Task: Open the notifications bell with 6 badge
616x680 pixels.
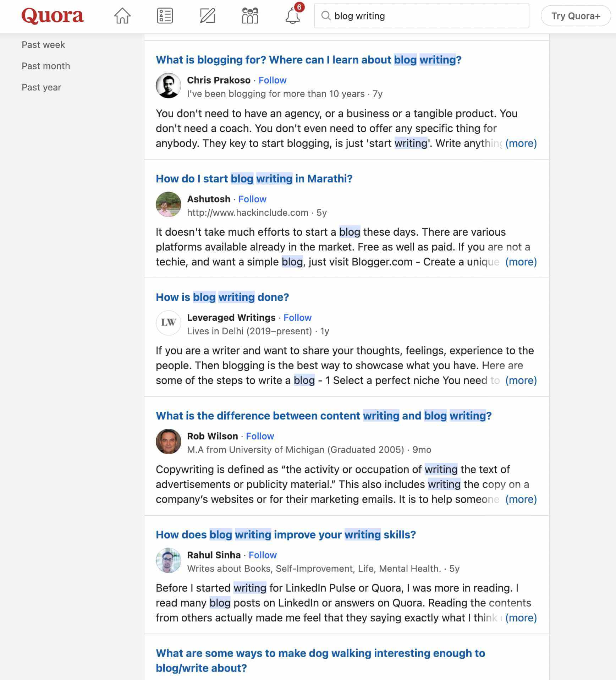Action: point(293,15)
